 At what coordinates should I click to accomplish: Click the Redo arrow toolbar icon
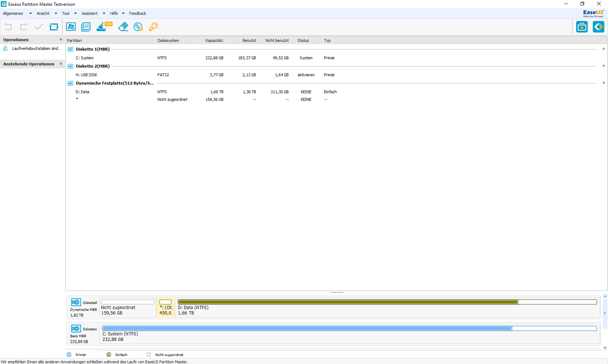[x=24, y=27]
